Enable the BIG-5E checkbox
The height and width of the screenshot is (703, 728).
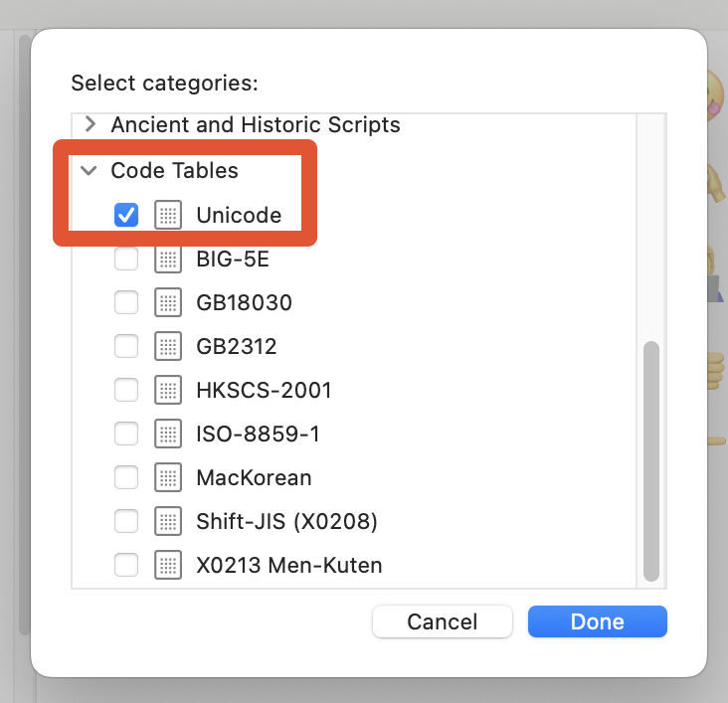(126, 259)
